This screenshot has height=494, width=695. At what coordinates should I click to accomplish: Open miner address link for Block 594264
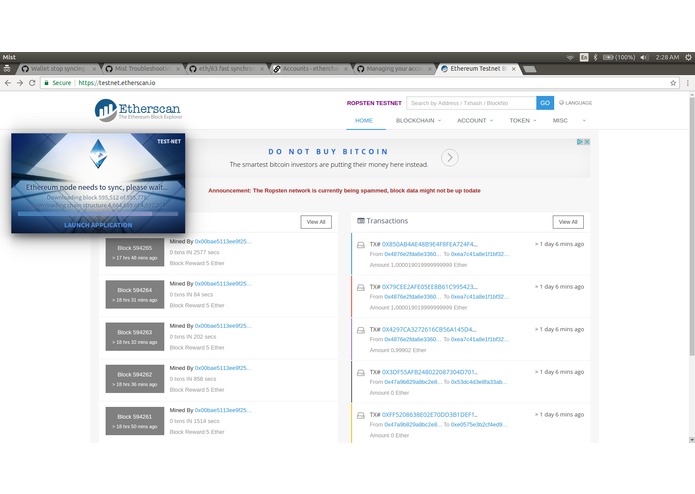click(x=223, y=284)
